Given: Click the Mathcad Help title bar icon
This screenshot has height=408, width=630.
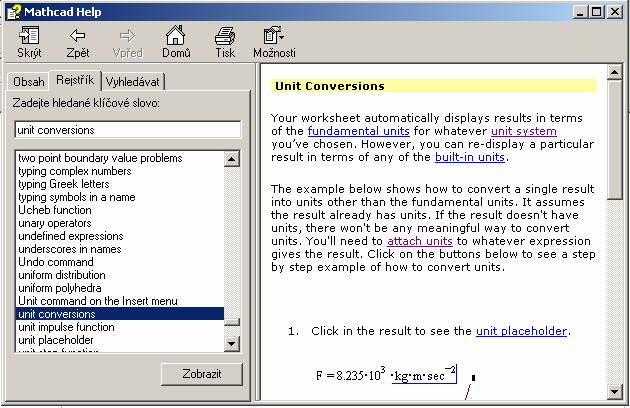Looking at the screenshot, I should 13,12.
